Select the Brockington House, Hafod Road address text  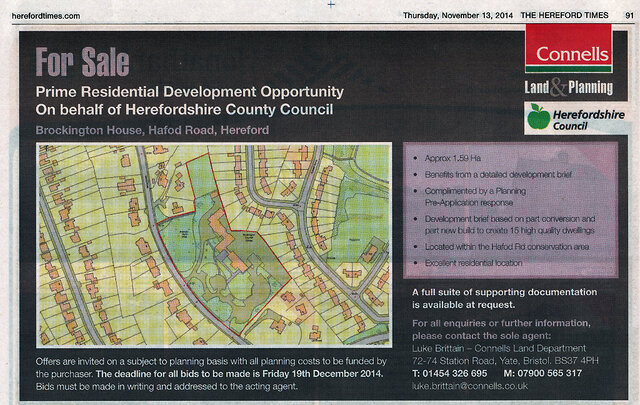click(x=152, y=131)
